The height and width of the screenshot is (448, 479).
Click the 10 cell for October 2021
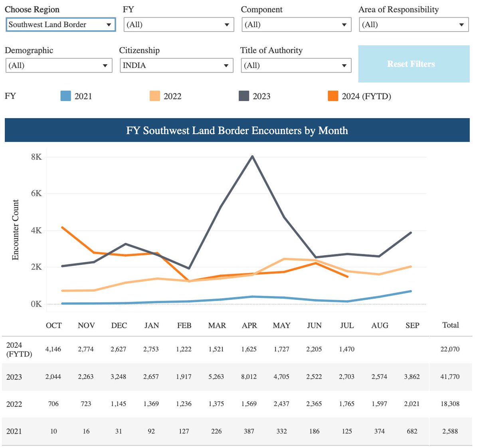[x=53, y=431]
